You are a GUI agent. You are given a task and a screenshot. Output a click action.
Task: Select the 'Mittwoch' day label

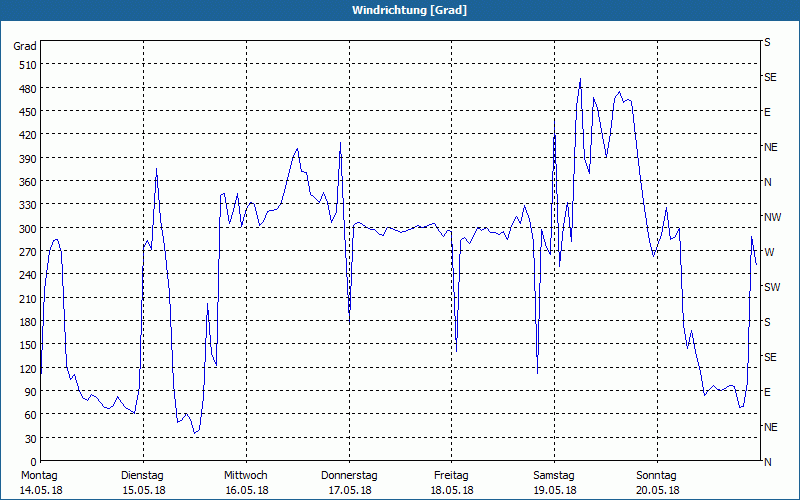click(x=245, y=476)
